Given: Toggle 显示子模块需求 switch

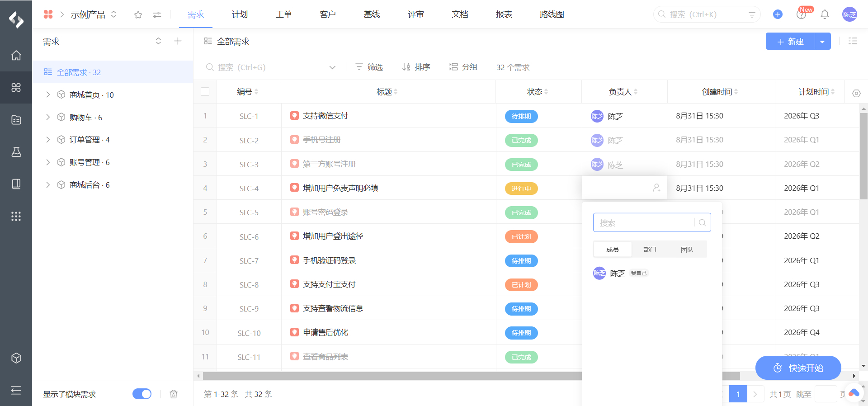Looking at the screenshot, I should [x=142, y=394].
